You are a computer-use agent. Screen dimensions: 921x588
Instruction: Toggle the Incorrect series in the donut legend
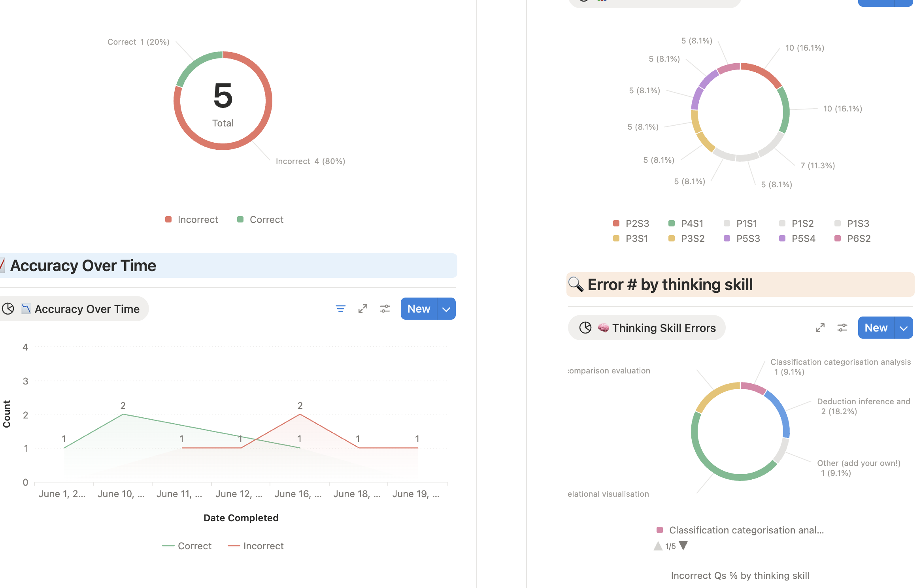point(192,220)
